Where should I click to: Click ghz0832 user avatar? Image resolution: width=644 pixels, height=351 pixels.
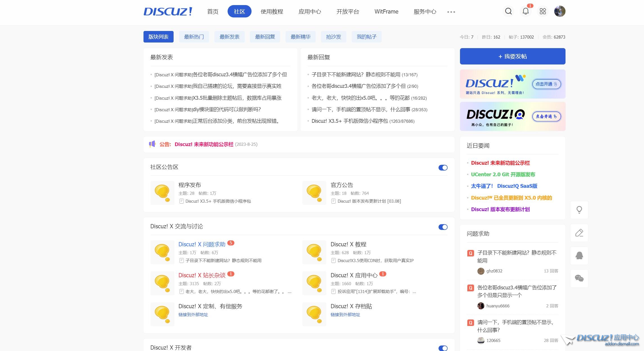(x=481, y=271)
